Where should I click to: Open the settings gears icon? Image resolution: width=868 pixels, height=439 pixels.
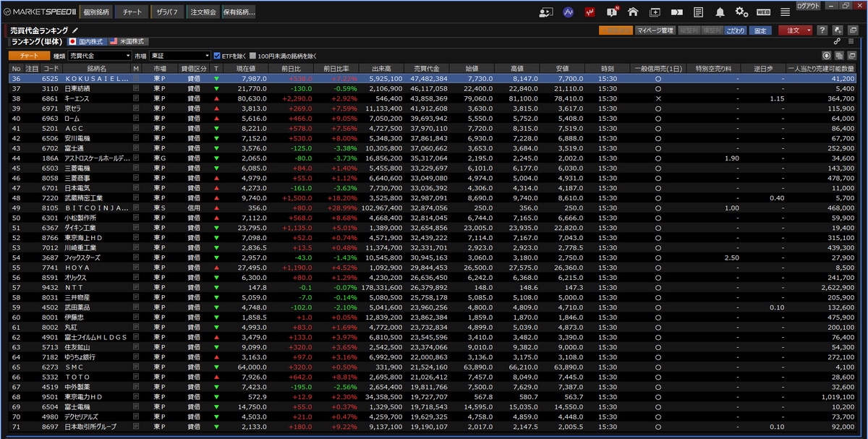[741, 12]
